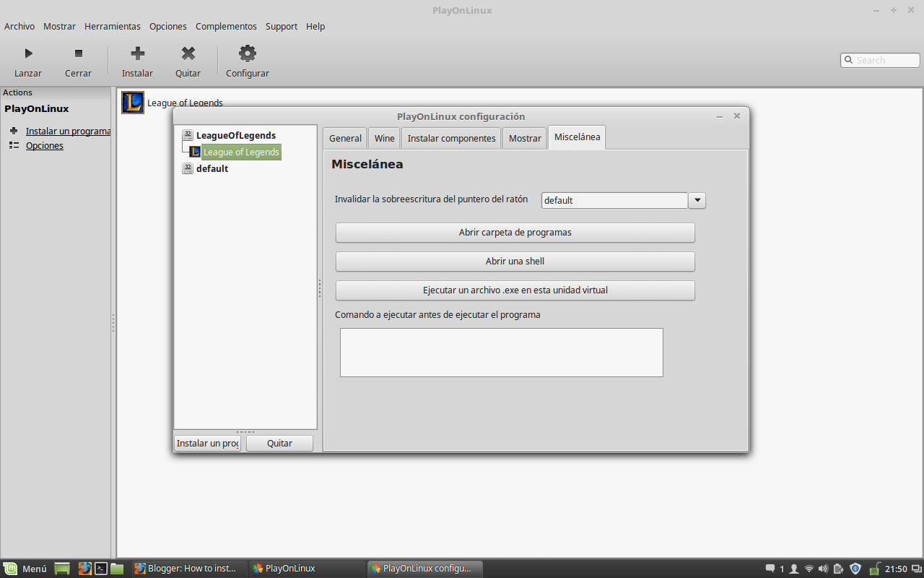924x578 pixels.
Task: Switch to the Mostrar tab in configuration
Action: pos(525,138)
